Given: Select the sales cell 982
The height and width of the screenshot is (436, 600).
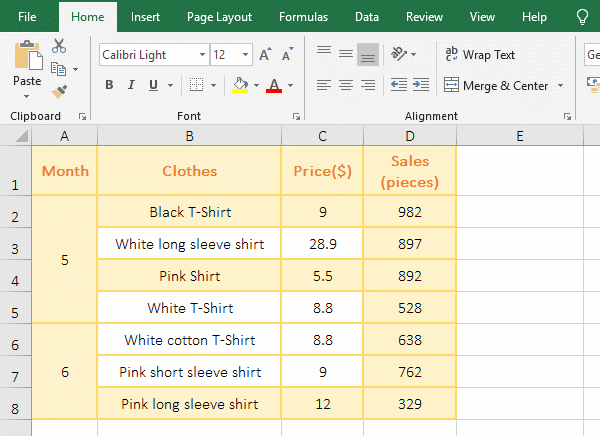Looking at the screenshot, I should (x=410, y=212).
